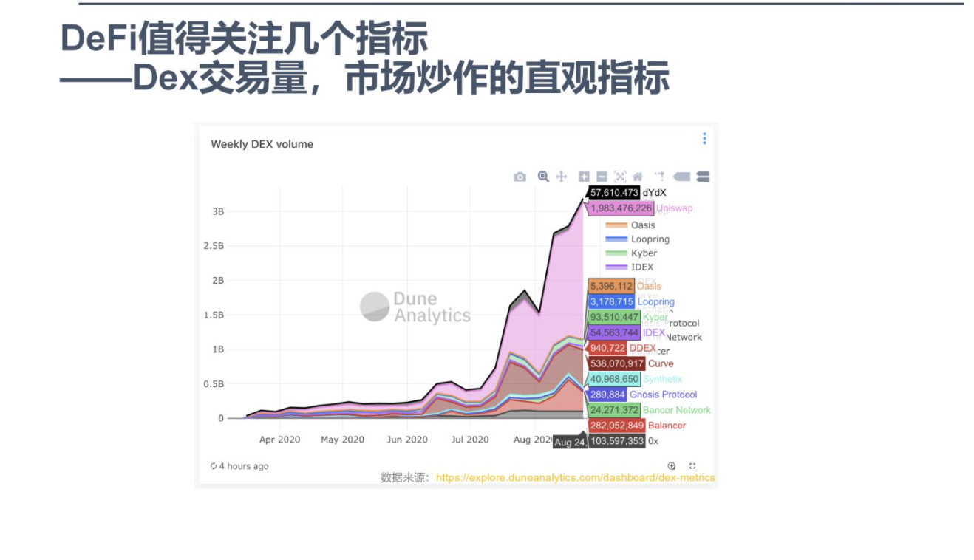Switch to show closest data on hover
Viewport: 974px width, 560px height.
[x=681, y=177]
